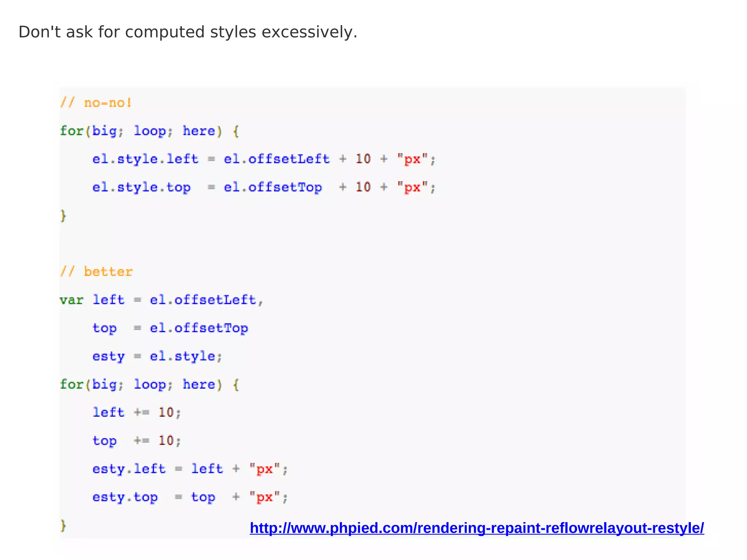
Task: Click the line 'esty.top = top + "px";'
Action: point(190,497)
